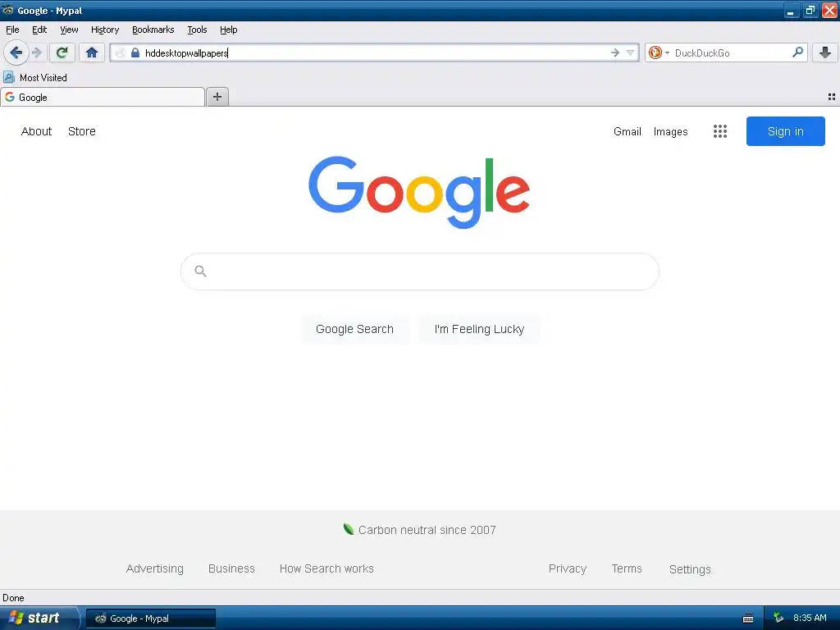This screenshot has height=630, width=840.
Task: Click the on-screen keyboard tray icon
Action: (748, 619)
